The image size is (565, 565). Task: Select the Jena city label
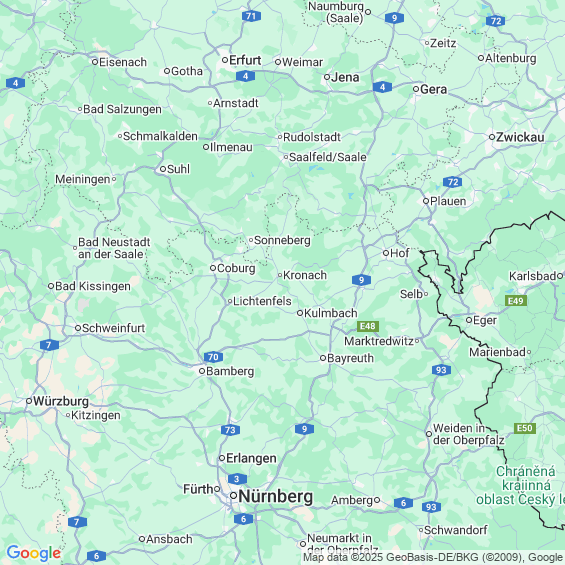click(345, 77)
